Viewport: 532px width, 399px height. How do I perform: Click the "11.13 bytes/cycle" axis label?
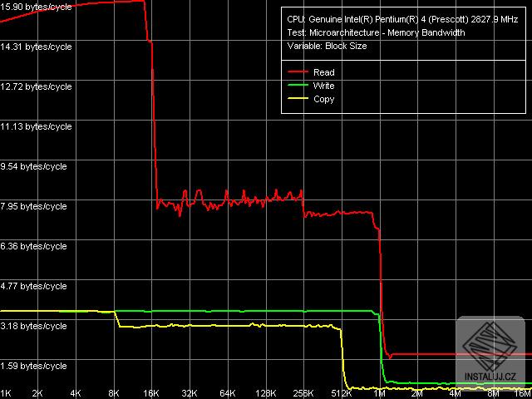point(36,126)
